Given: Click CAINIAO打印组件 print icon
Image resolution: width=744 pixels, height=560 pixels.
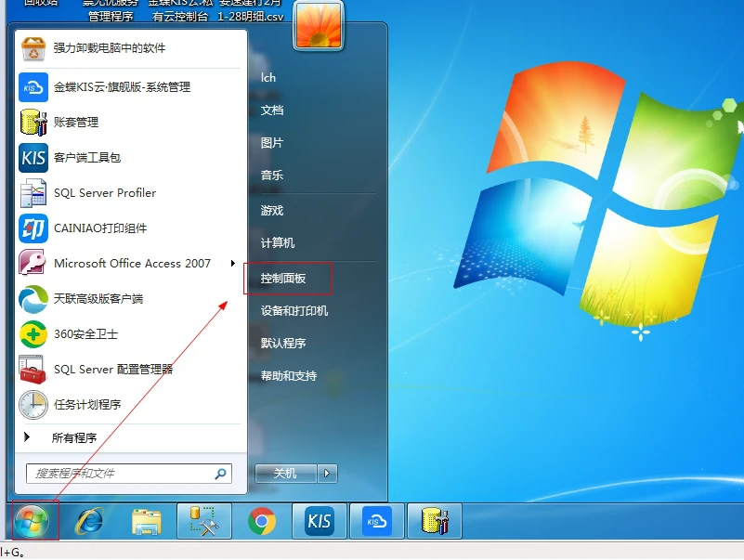Looking at the screenshot, I should [33, 228].
